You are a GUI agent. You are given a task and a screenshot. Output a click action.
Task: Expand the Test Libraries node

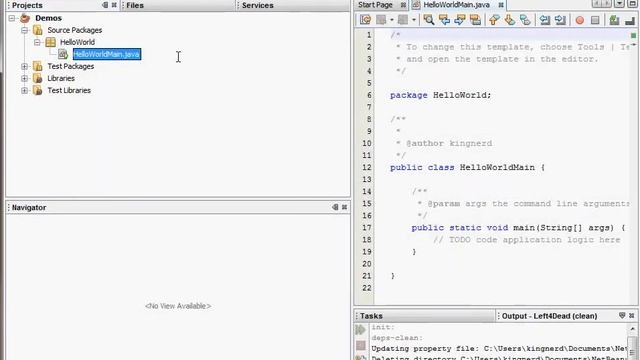pyautogui.click(x=24, y=90)
